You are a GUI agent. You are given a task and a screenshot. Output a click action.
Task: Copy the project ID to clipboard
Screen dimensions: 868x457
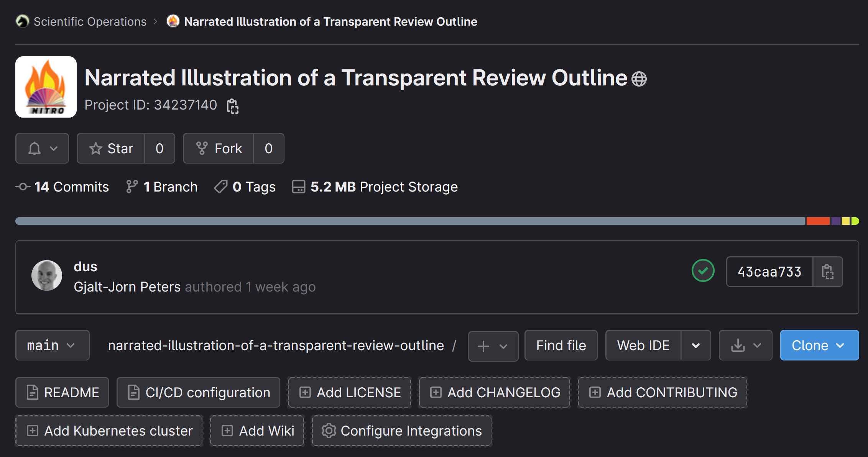pos(232,106)
